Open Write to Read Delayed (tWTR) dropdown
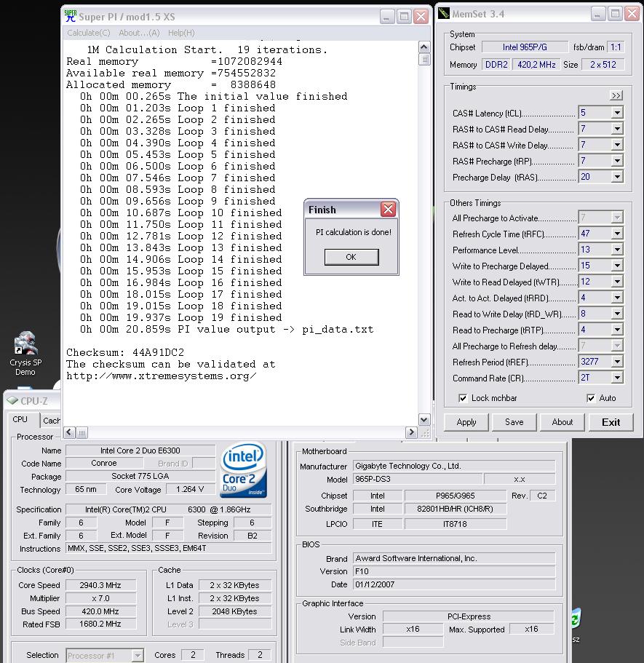 (617, 282)
